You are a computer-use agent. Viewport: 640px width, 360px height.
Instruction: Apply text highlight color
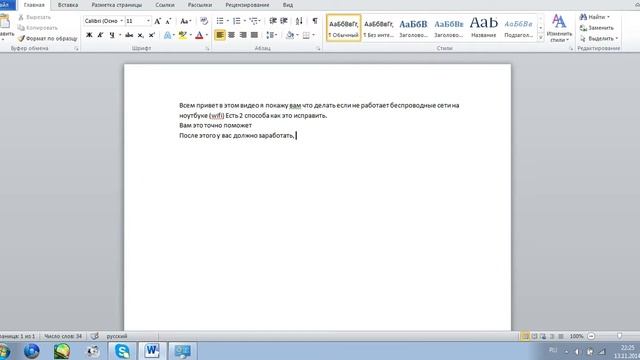183,36
